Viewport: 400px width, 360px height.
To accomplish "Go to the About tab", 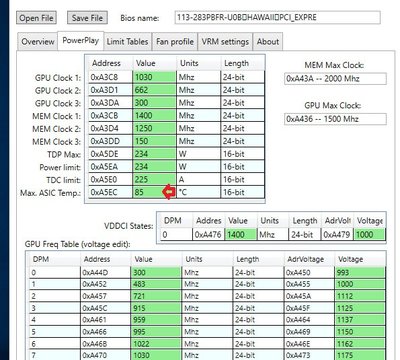I will 268,42.
